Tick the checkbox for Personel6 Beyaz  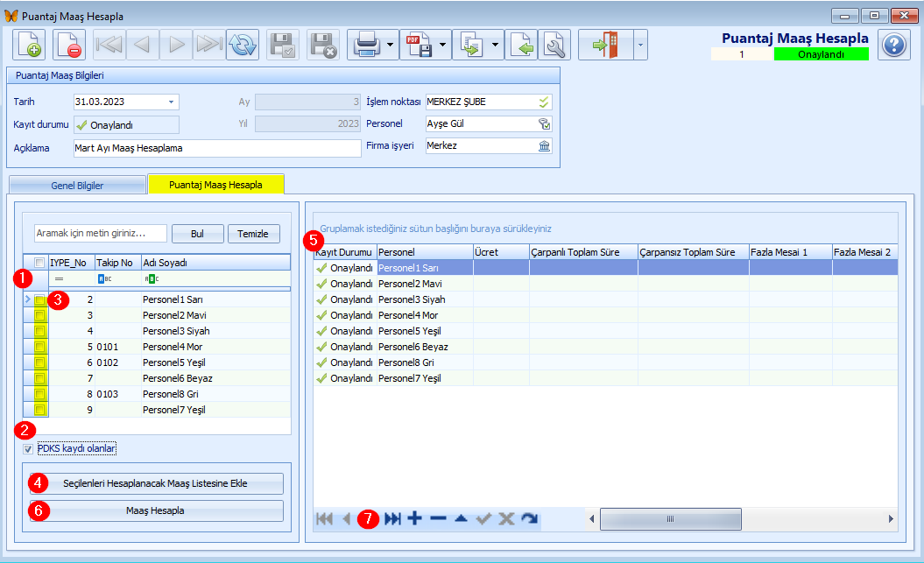[x=39, y=378]
